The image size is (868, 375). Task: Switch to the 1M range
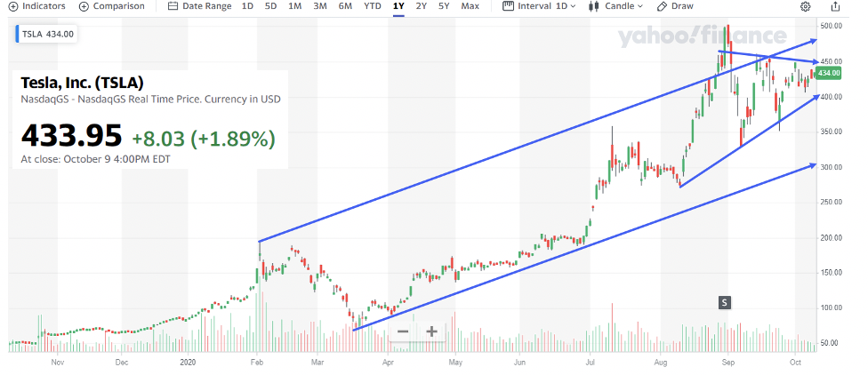pyautogui.click(x=295, y=6)
